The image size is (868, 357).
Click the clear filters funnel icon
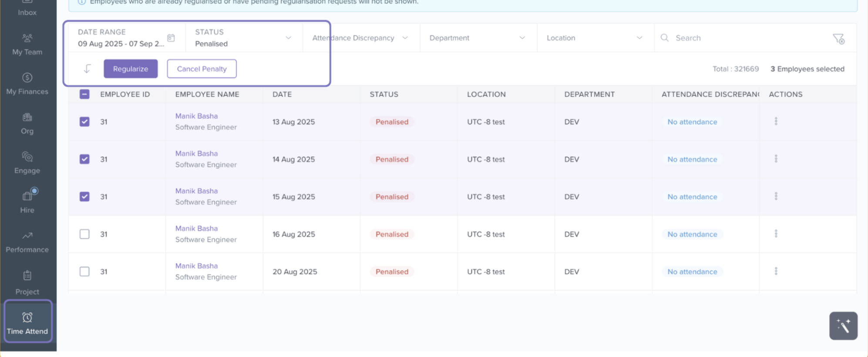pos(838,39)
